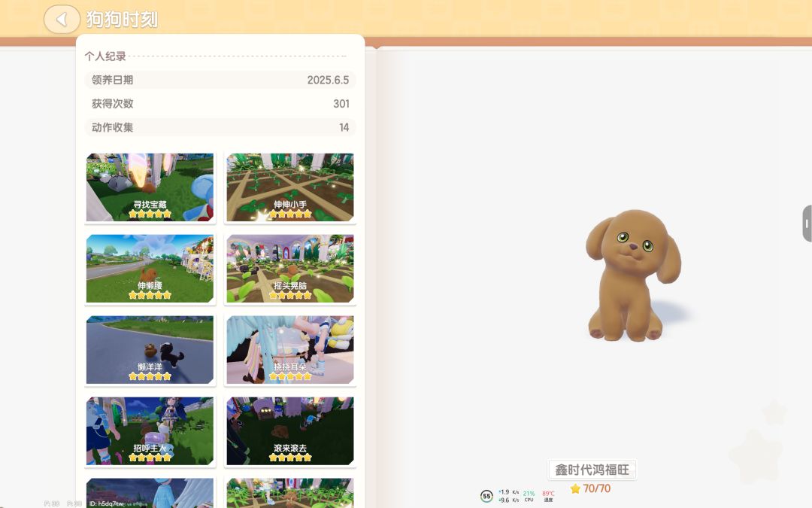Open the 滚来滚去 action card
812x508 pixels.
pyautogui.click(x=290, y=431)
